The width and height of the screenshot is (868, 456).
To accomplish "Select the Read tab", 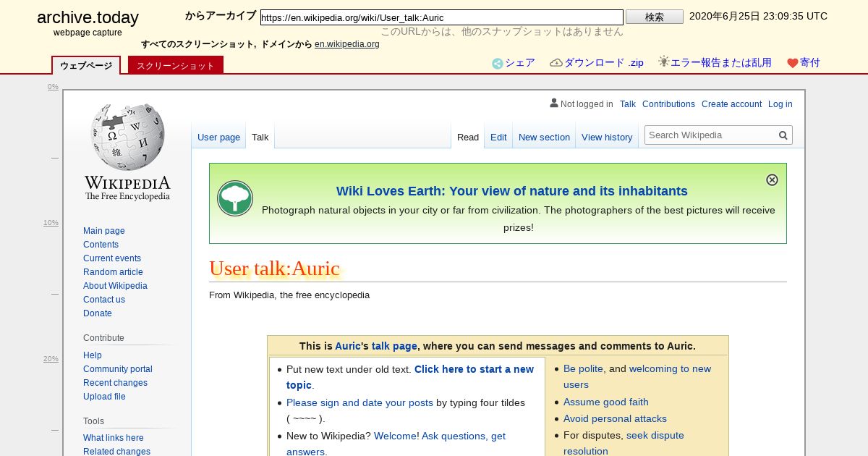I will (x=468, y=137).
